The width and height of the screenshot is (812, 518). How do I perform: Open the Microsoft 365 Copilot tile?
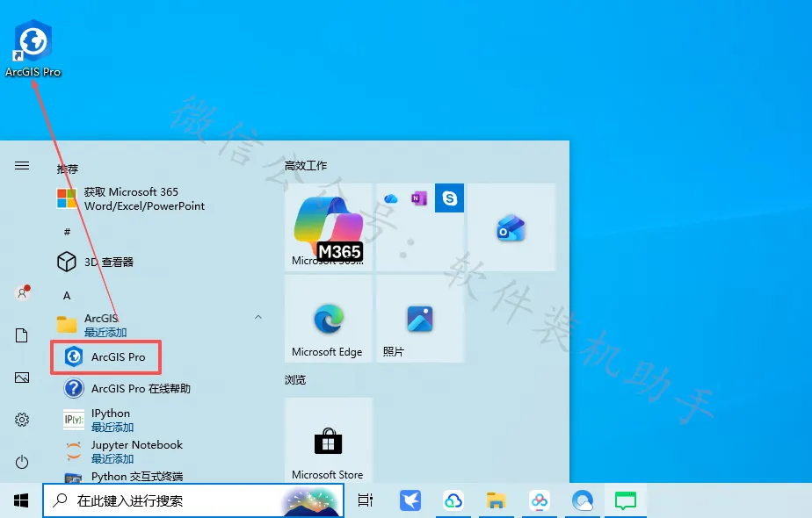329,227
